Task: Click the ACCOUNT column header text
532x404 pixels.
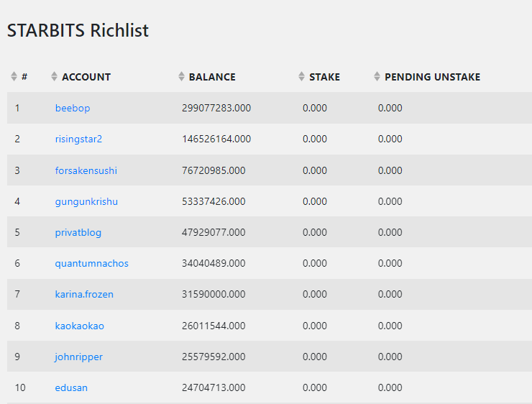Action: pos(86,77)
